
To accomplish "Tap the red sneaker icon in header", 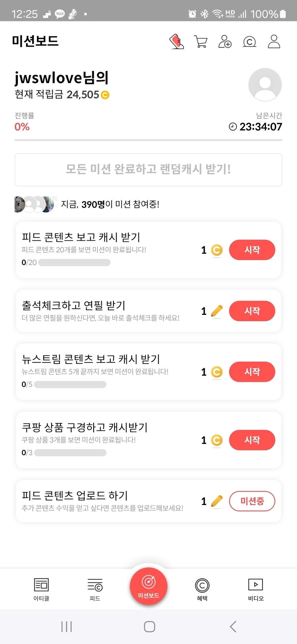I will (x=176, y=42).
